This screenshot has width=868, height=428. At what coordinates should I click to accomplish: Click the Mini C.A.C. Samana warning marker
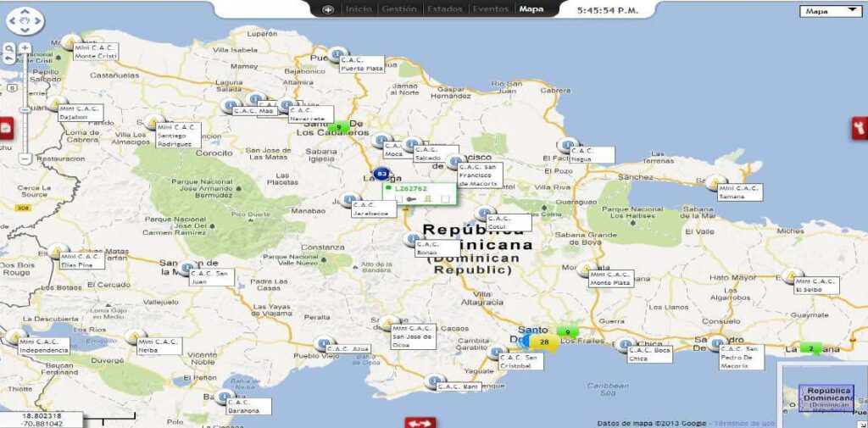pos(715,182)
